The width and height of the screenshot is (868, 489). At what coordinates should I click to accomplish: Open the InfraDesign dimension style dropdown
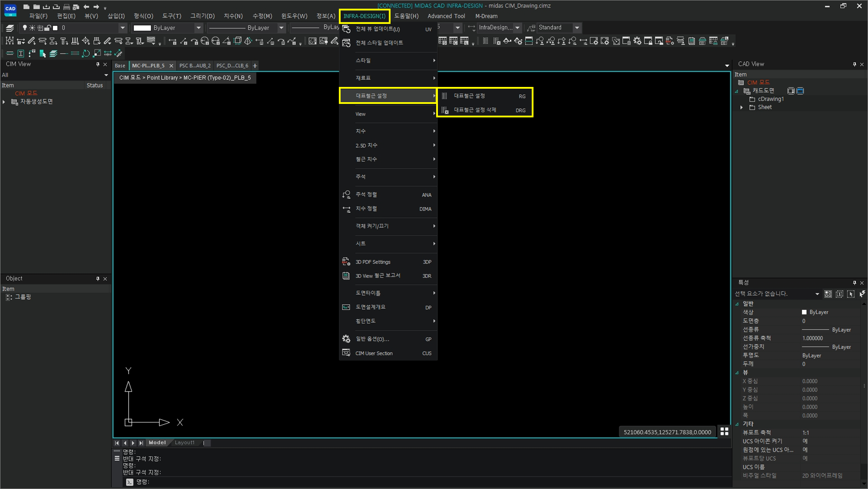point(517,28)
